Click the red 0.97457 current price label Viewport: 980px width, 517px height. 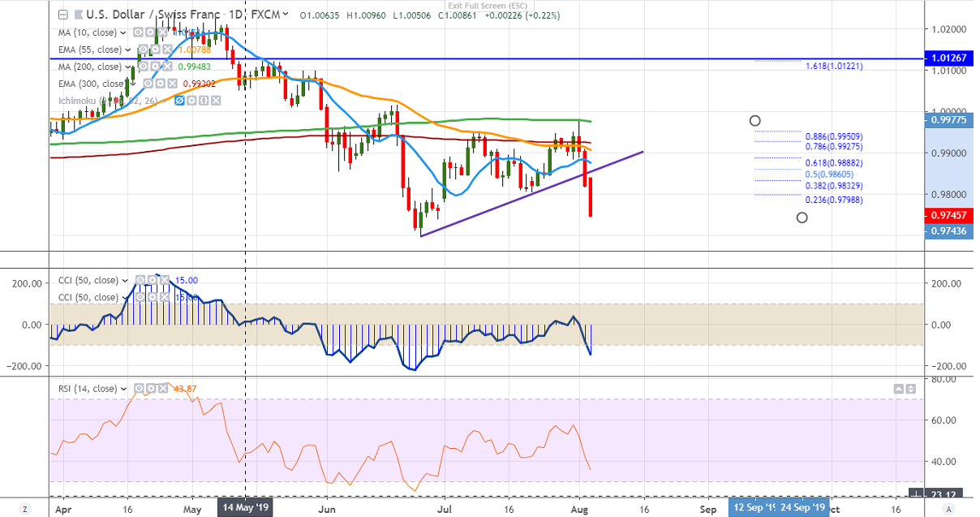tap(948, 216)
